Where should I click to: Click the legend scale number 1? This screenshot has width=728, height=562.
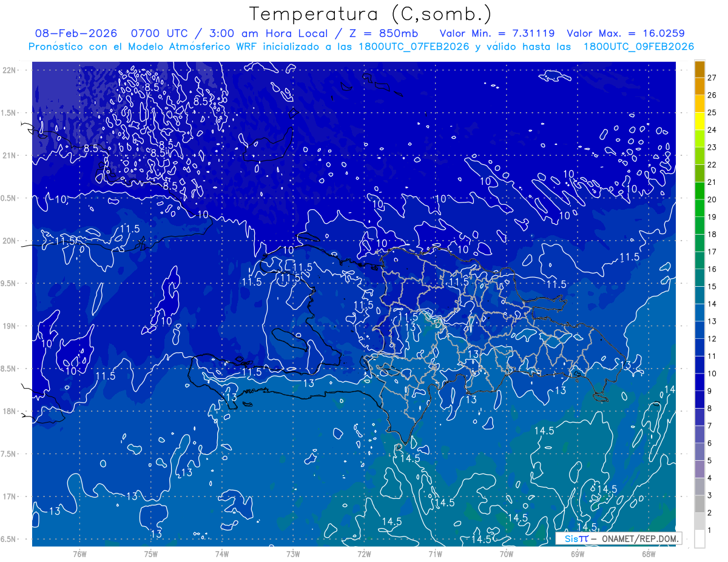pyautogui.click(x=710, y=530)
